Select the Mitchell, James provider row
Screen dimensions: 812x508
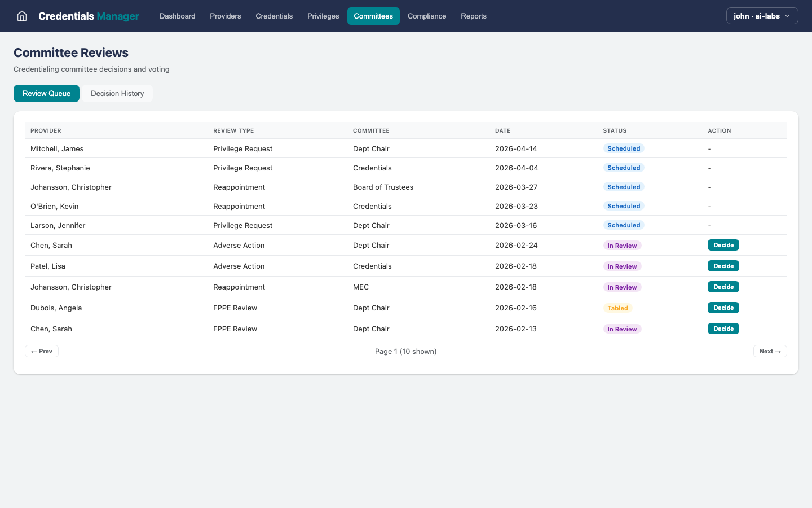(x=57, y=148)
